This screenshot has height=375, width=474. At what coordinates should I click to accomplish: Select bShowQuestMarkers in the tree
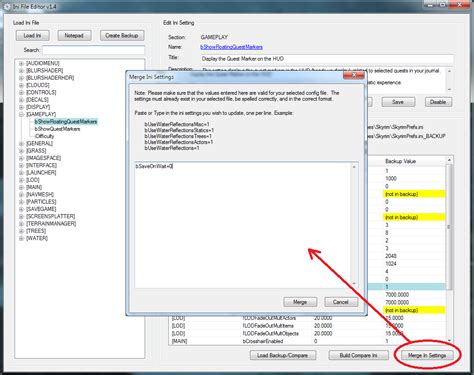point(57,129)
